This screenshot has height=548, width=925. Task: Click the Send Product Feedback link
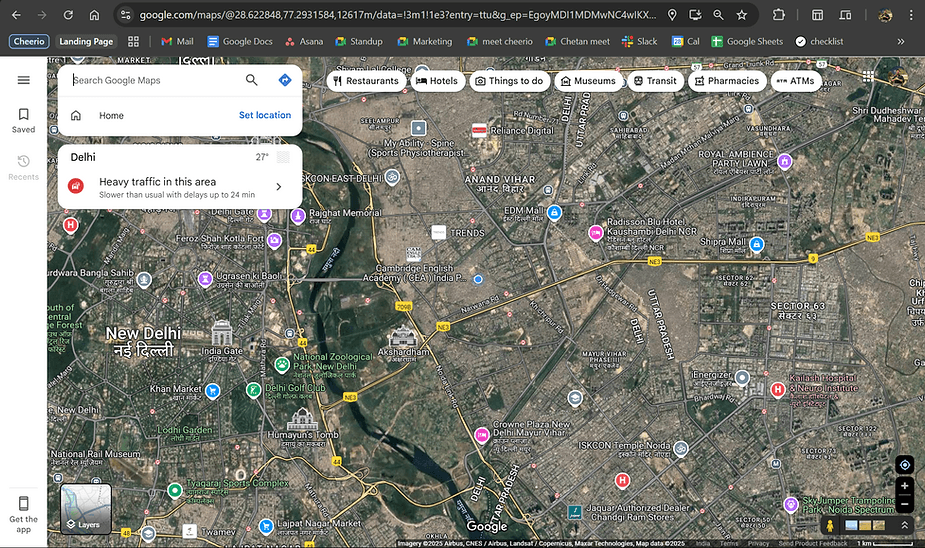(813, 543)
